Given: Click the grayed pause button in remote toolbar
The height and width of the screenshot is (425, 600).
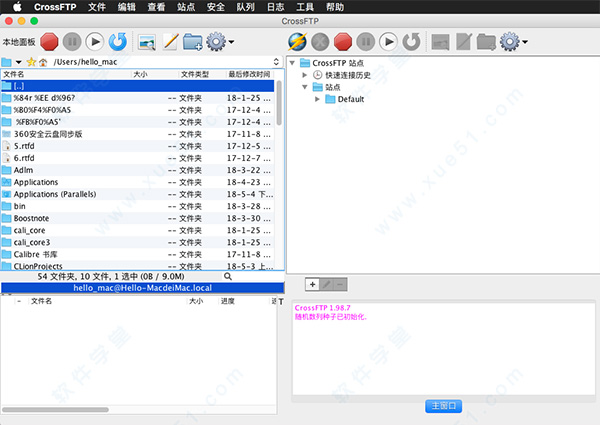Looking at the screenshot, I should coord(366,42).
